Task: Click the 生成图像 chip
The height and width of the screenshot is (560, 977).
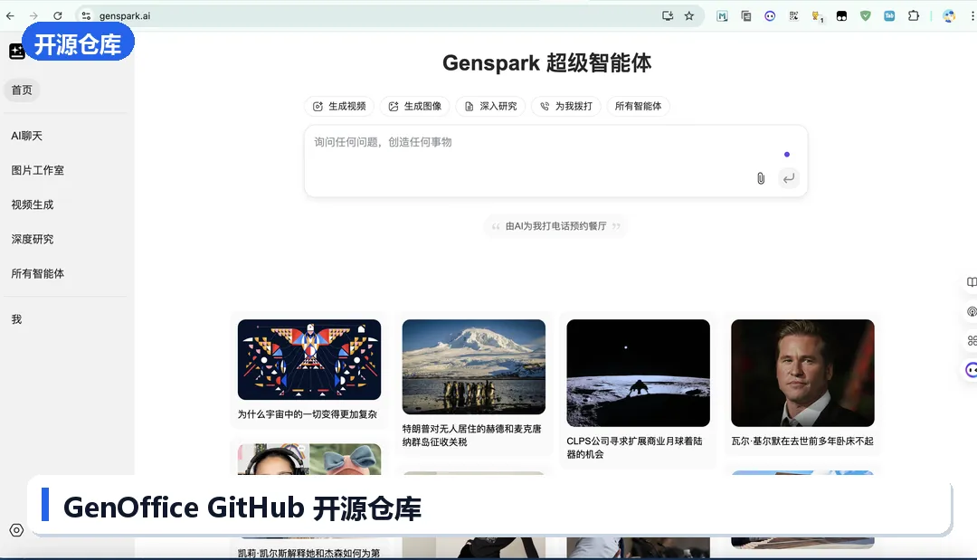Action: (414, 107)
